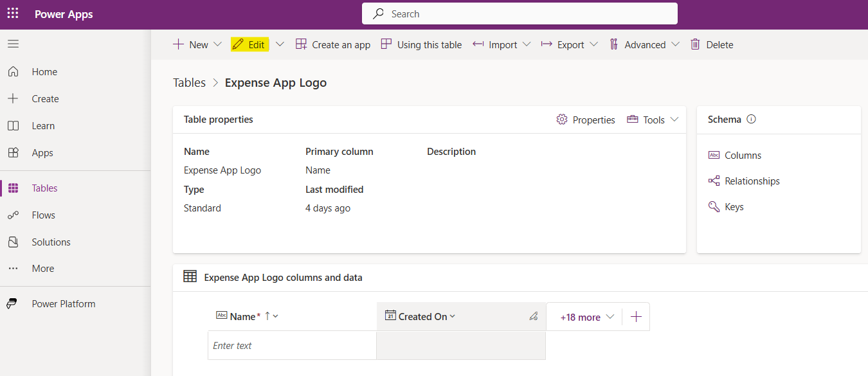Expand the Edit dropdown arrow
868x376 pixels.
click(x=280, y=44)
